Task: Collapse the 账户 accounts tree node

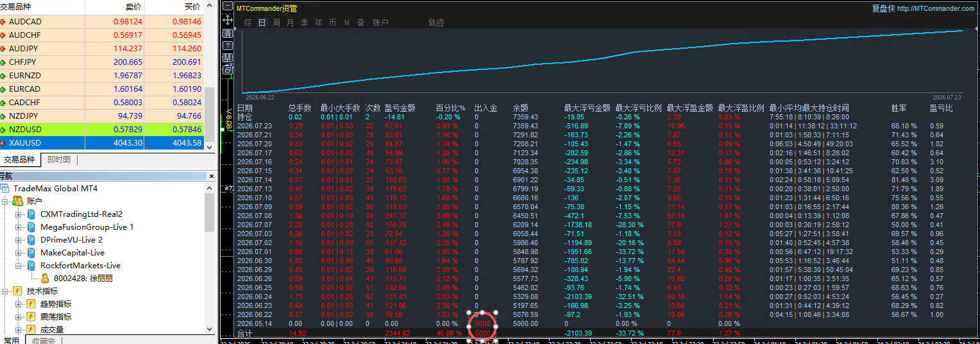Action: coord(6,202)
